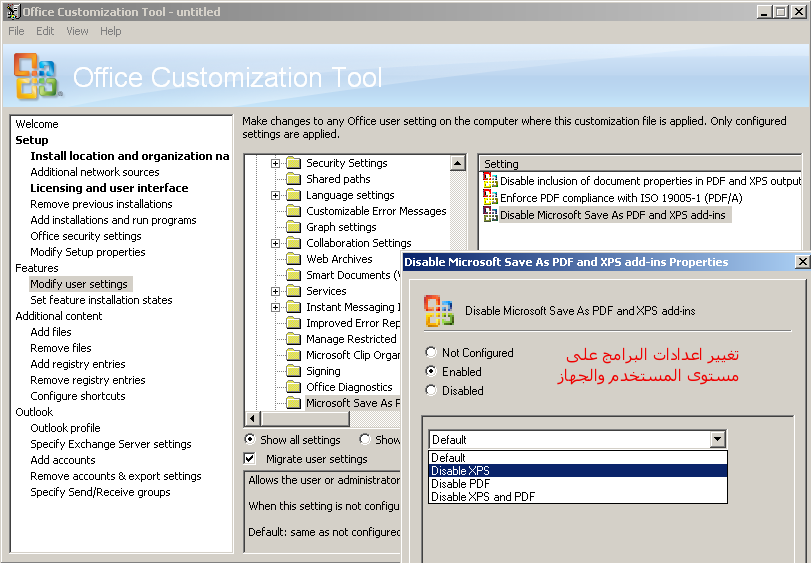The image size is (811, 563).
Task: Open Add registry entries page
Action: pyautogui.click(x=78, y=364)
